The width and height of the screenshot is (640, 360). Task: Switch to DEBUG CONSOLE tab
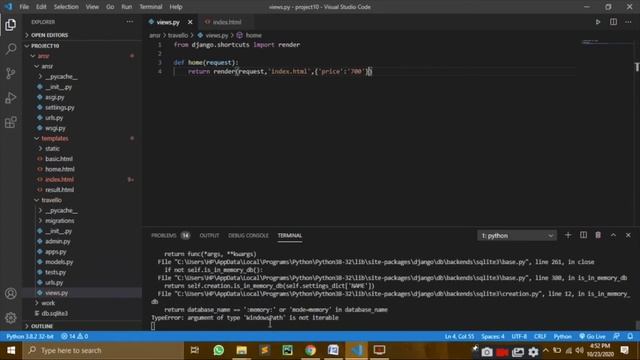248,236
